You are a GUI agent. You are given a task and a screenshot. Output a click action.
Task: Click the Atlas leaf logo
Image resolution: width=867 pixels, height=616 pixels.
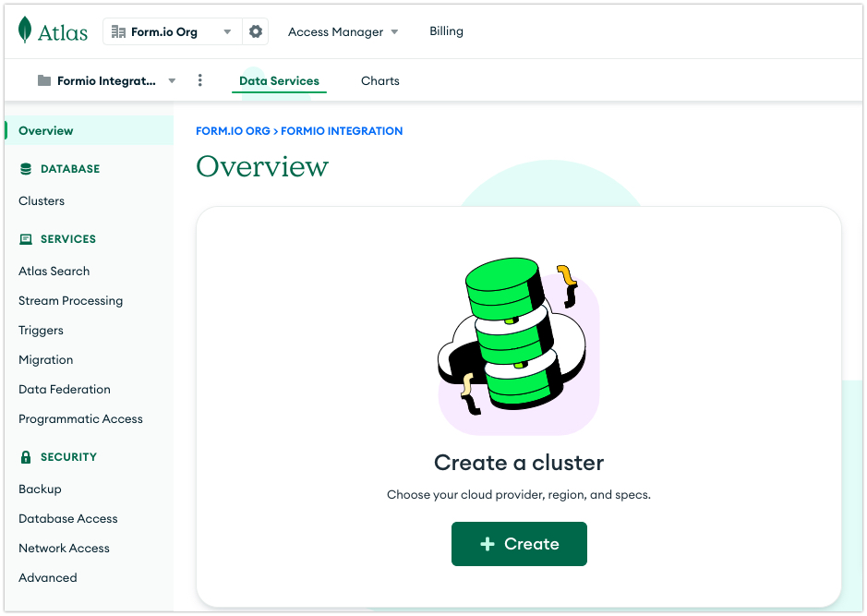(24, 30)
